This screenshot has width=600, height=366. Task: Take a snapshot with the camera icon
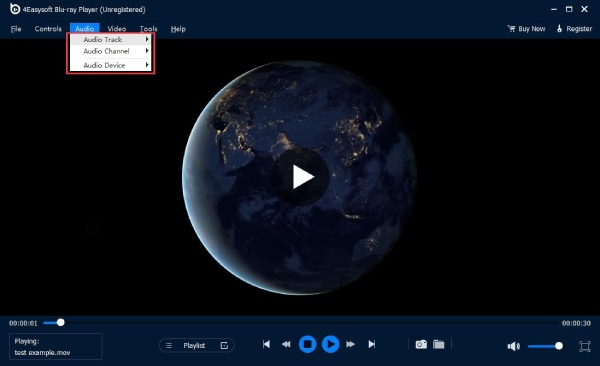click(x=421, y=344)
